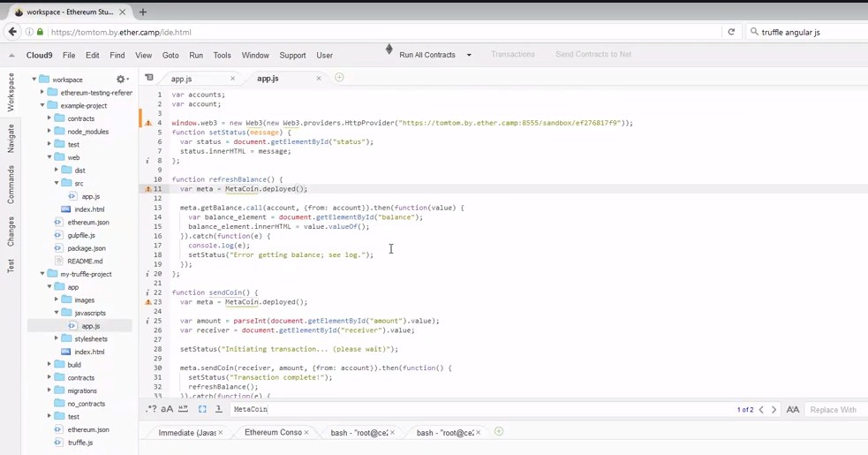The image size is (868, 455).
Task: Go to previous search match
Action: [x=761, y=410]
